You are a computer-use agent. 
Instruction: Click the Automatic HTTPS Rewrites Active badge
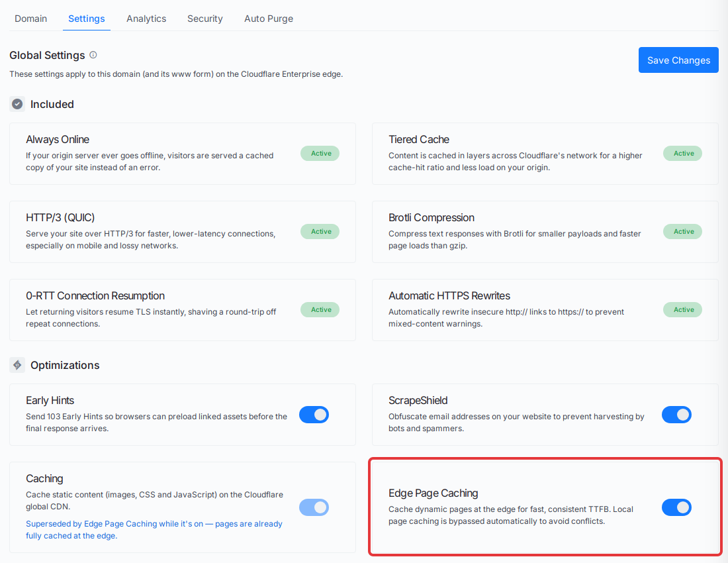point(682,309)
